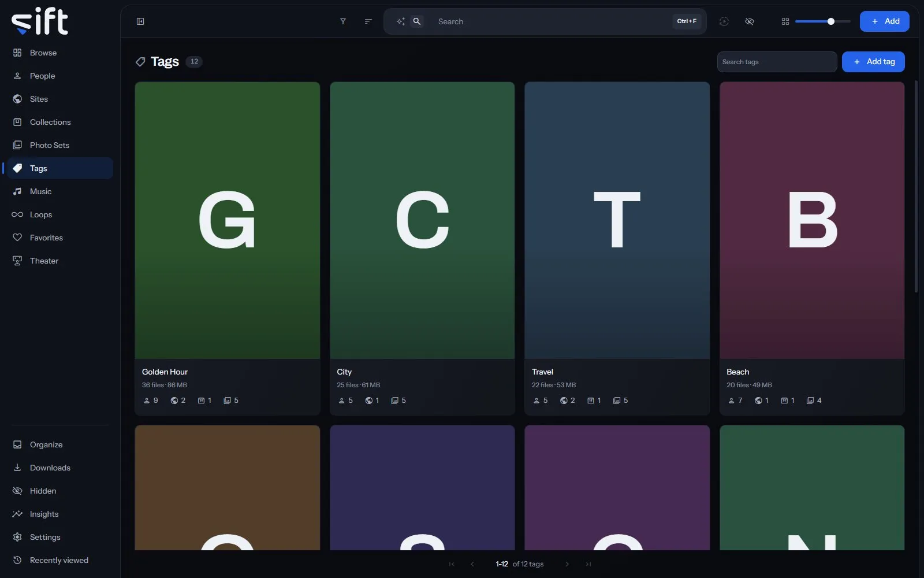Click the Add tag button
Image resolution: width=924 pixels, height=578 pixels.
pos(873,62)
